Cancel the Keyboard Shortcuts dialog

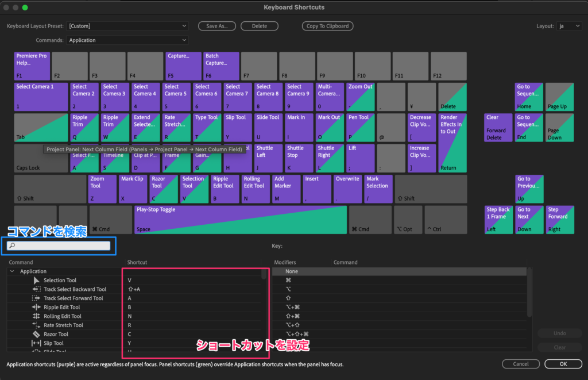click(x=521, y=364)
